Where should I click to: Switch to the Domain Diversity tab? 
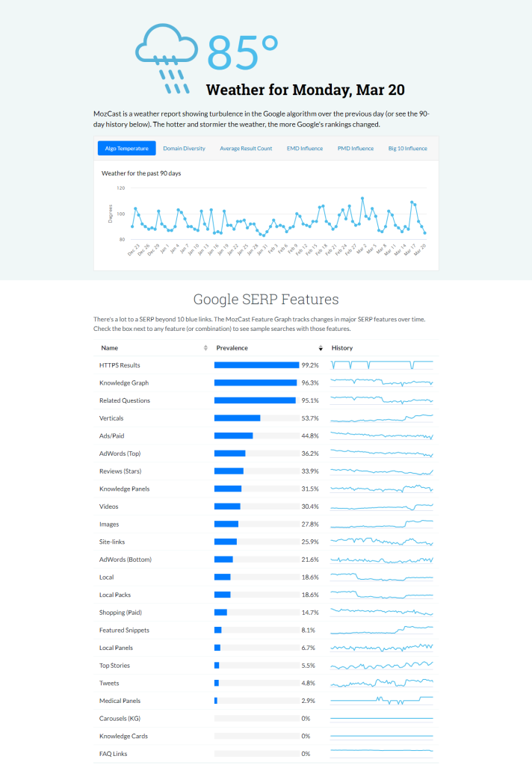coord(184,148)
